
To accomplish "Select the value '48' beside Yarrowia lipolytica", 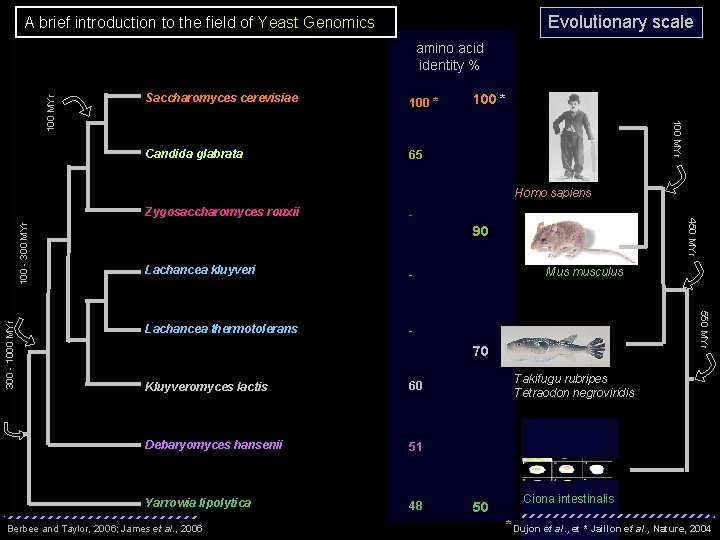I will tap(415, 506).
